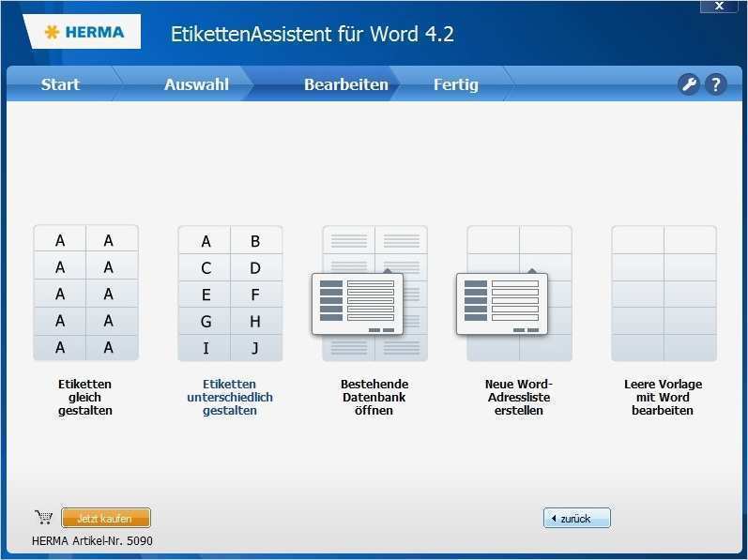Click 'HERMA Artikel-Nr. 5090' text

92,541
